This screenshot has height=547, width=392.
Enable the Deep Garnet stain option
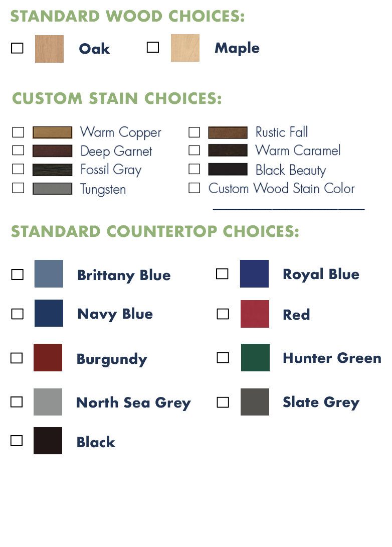tap(18, 151)
